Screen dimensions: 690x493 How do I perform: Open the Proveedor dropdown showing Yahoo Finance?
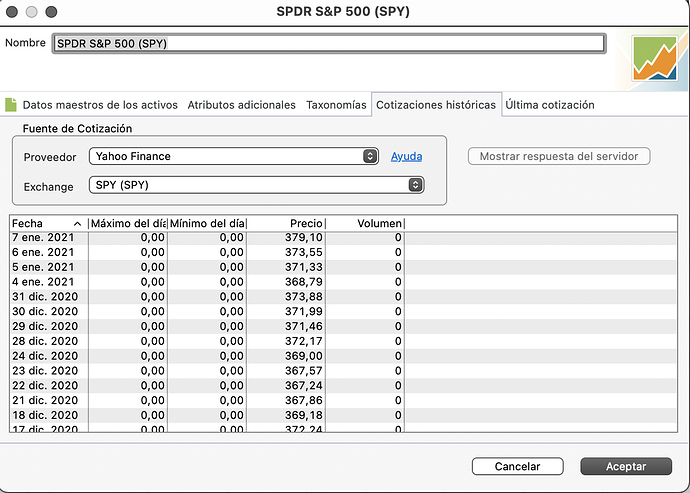coord(234,156)
